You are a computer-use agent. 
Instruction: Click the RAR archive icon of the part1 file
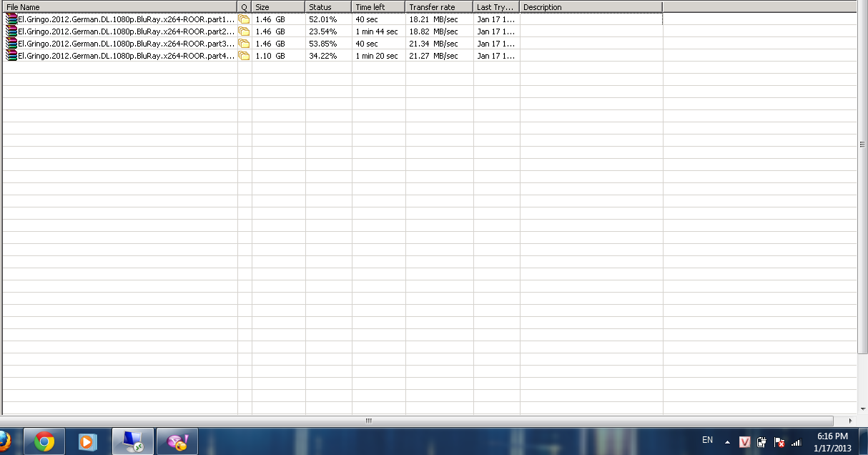[11, 19]
